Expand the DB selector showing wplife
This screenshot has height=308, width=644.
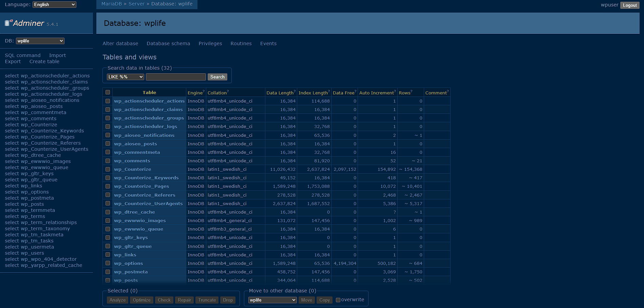(x=40, y=41)
